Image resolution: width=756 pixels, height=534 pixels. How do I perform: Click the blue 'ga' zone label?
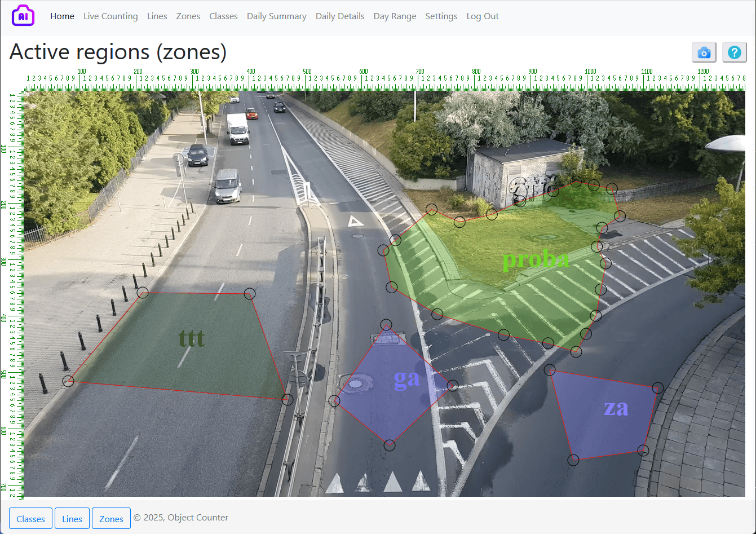[406, 378]
